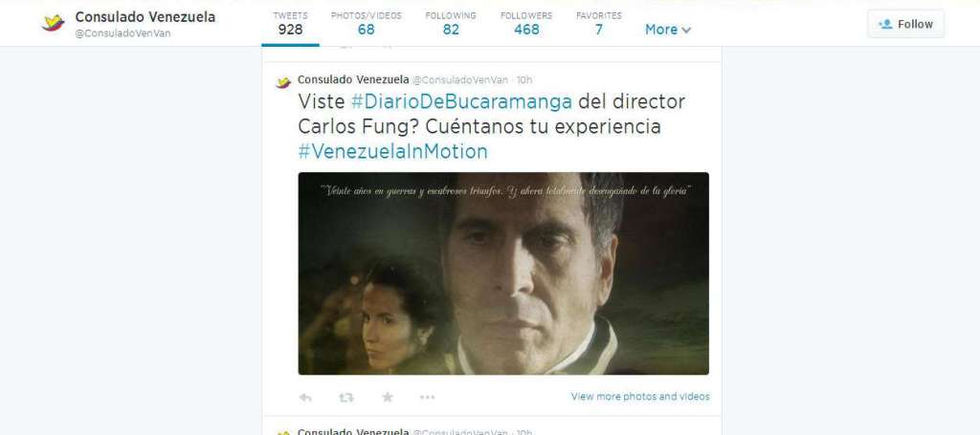Image resolution: width=980 pixels, height=435 pixels.
Task: Retweet the DiarioDeBucaramanga tweet
Action: click(345, 397)
